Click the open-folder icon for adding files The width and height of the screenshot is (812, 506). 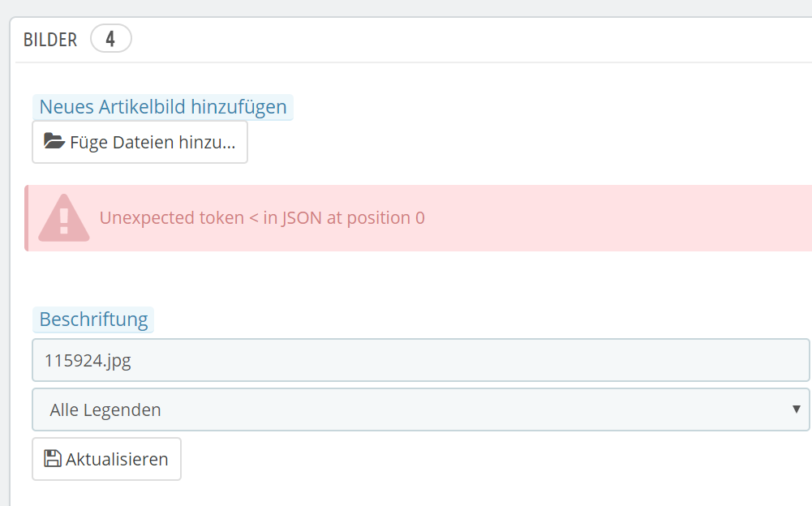point(54,142)
